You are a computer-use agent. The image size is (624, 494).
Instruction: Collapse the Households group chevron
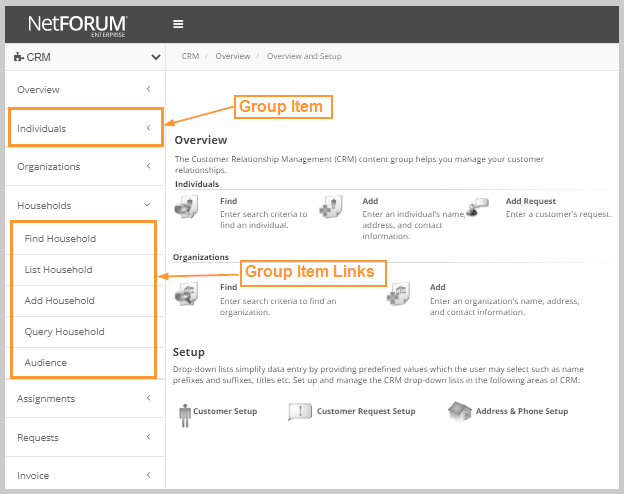147,205
